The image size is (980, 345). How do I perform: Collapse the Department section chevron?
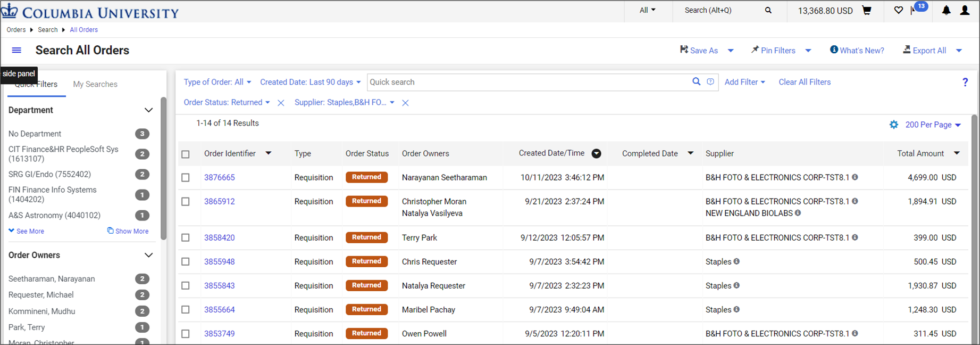tap(148, 110)
